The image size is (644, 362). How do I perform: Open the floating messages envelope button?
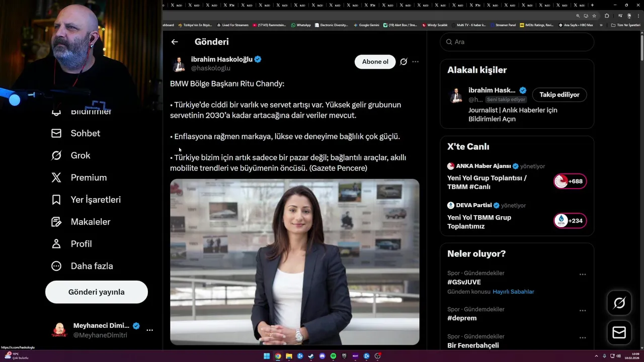pos(619,333)
